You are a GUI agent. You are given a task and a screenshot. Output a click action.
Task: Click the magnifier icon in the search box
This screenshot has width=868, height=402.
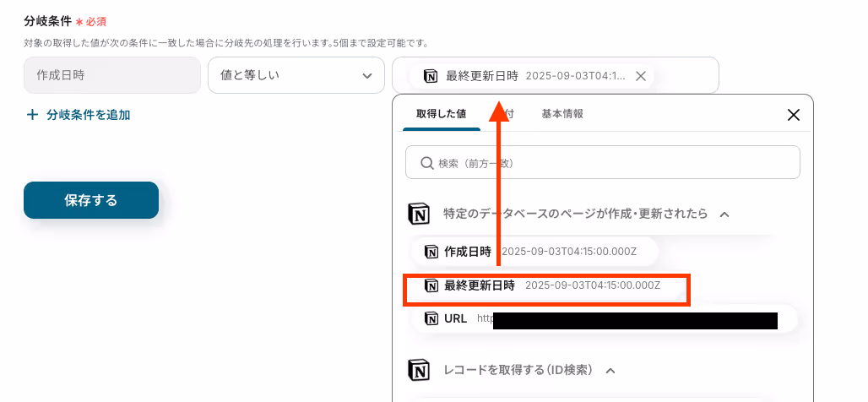click(x=426, y=163)
